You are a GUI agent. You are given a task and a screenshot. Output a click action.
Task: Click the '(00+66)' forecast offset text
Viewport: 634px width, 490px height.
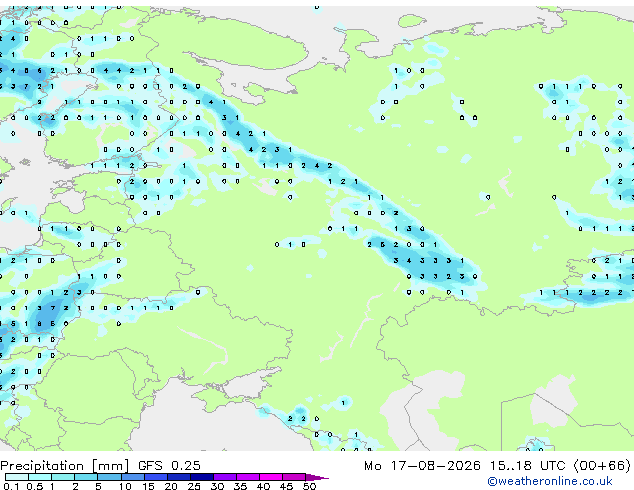pos(602,465)
